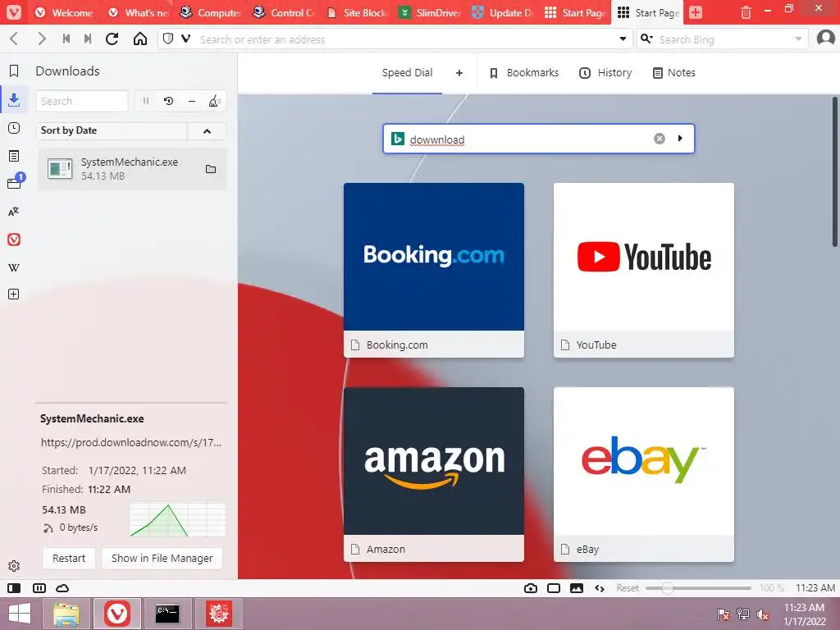Reset the page zoom level

[628, 588]
